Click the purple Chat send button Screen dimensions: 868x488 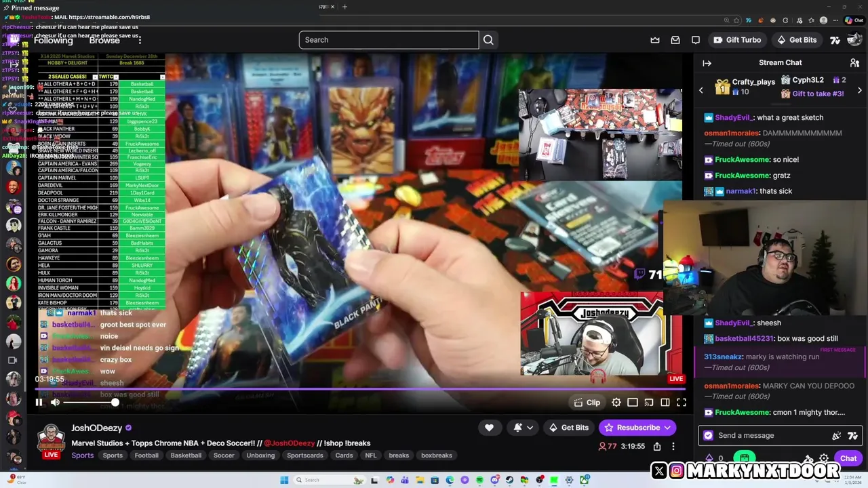[x=848, y=459]
